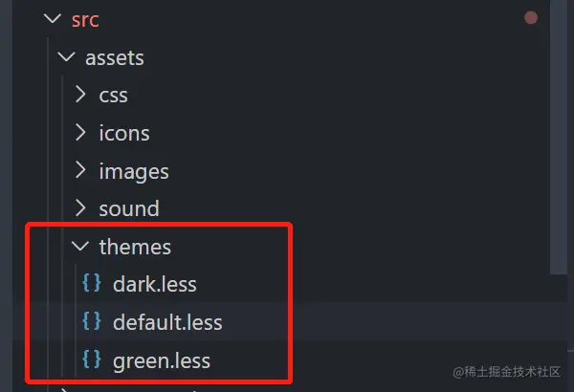The width and height of the screenshot is (574, 392).
Task: Click the default.less curly-braces file icon
Action: coord(92,321)
